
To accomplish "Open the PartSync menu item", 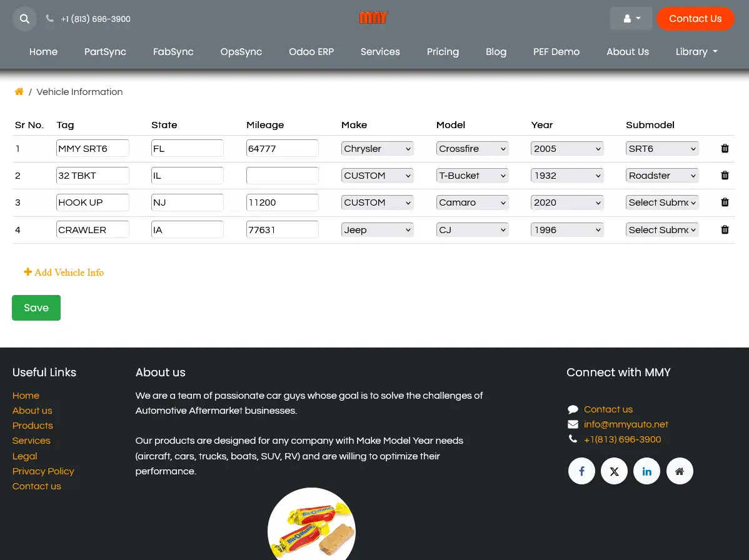I will (x=105, y=52).
